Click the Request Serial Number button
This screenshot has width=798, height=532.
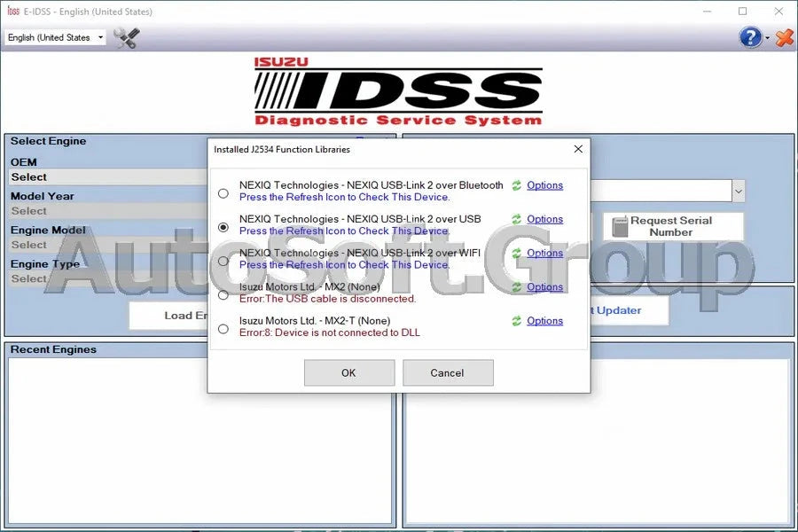(x=673, y=227)
